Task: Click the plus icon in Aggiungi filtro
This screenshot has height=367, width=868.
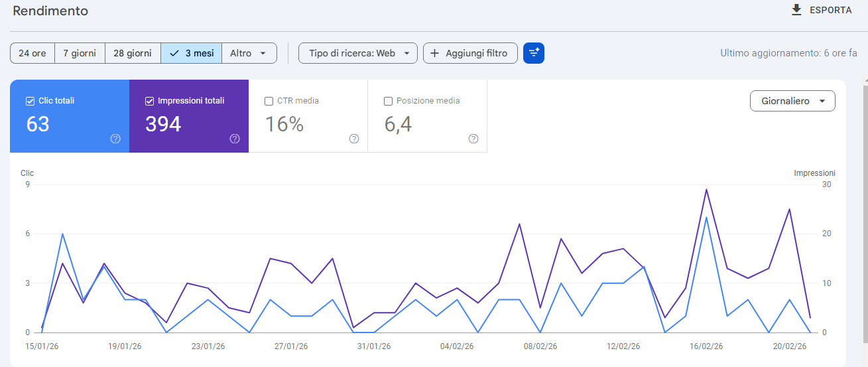Action: coord(435,53)
